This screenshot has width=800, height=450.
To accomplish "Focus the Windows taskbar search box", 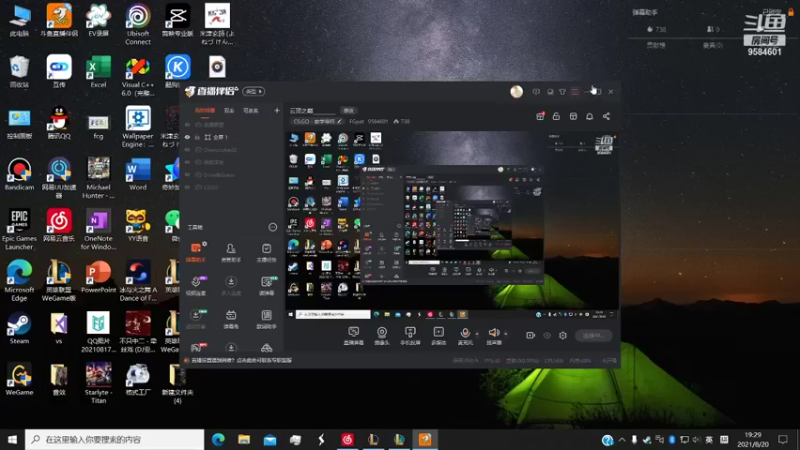I will 114,440.
